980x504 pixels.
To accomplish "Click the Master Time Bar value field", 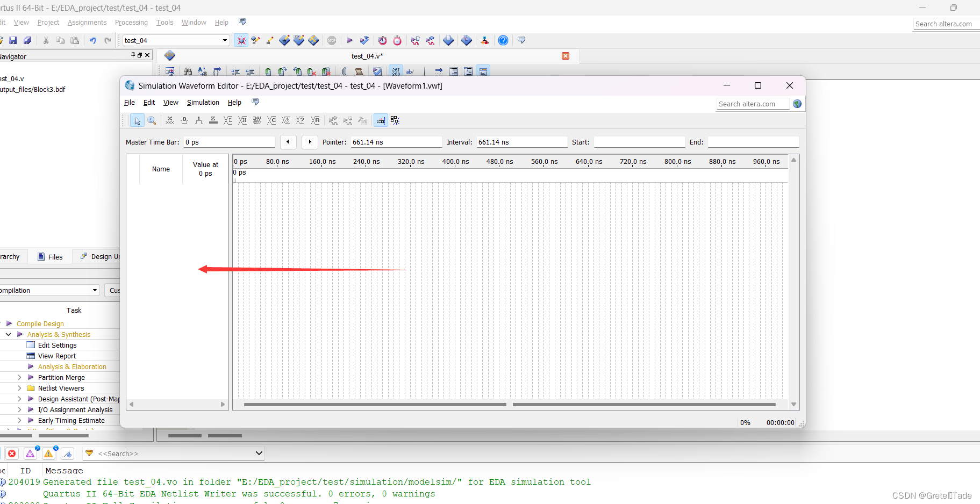I will pos(230,142).
